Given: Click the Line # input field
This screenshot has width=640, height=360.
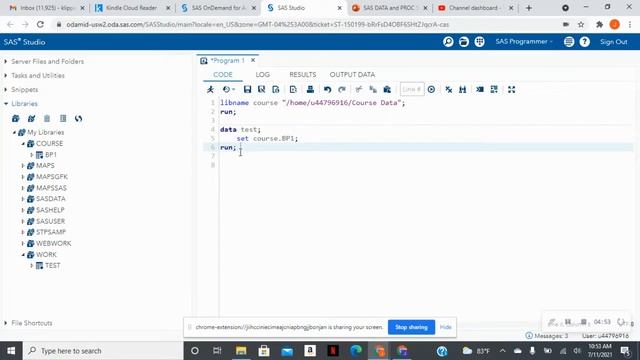Looking at the screenshot, I should pos(412,89).
